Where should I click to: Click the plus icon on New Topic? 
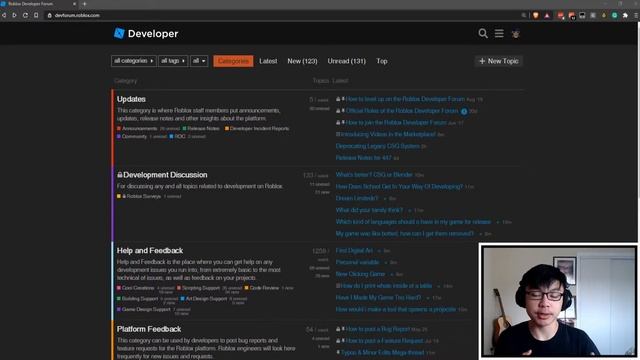[x=482, y=61]
